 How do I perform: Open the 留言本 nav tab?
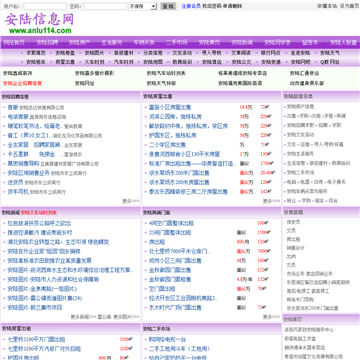(x=310, y=42)
